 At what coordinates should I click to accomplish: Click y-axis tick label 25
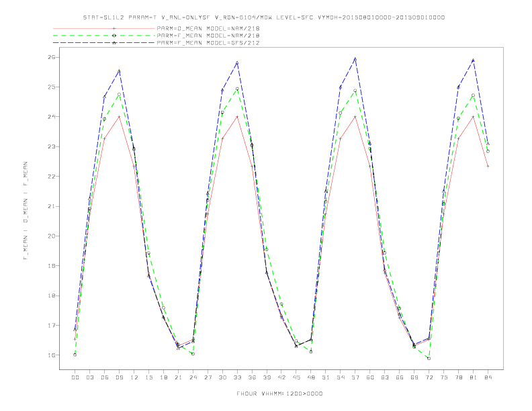pos(52,87)
